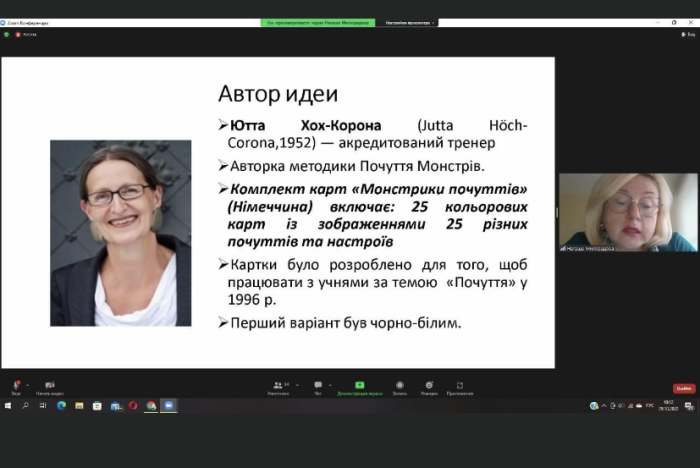Open the Windows Start menu
700x468 pixels.
pos(8,405)
